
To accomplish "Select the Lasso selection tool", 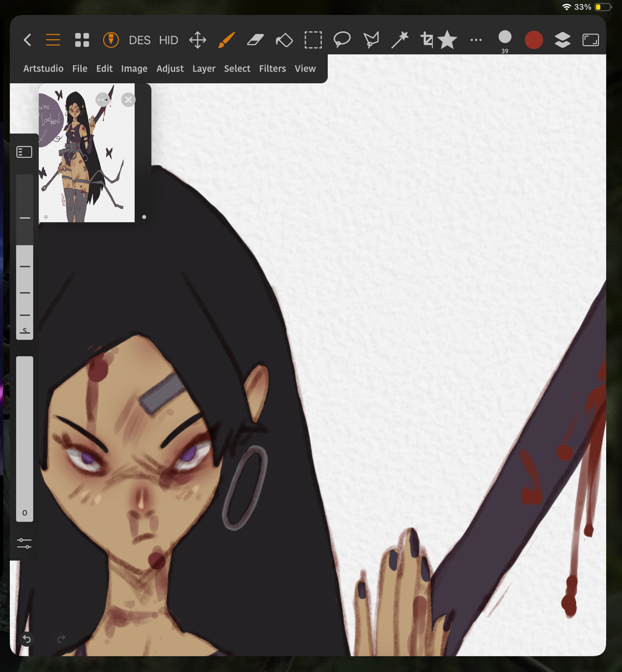I will point(342,40).
